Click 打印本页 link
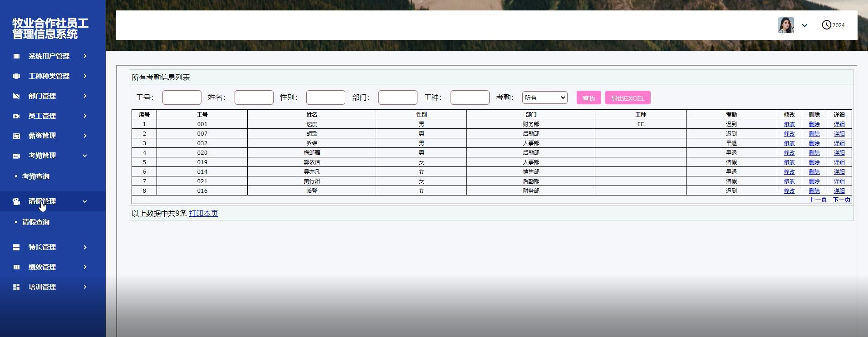 203,213
